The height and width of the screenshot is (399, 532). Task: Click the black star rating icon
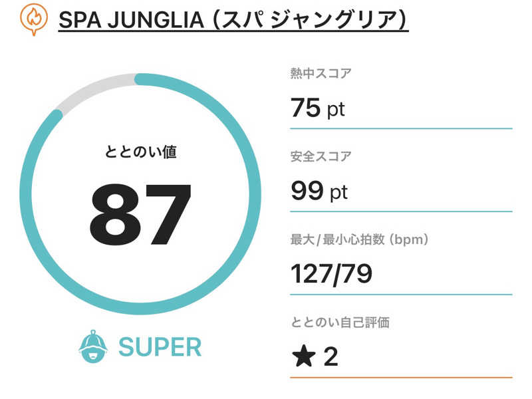(x=303, y=357)
